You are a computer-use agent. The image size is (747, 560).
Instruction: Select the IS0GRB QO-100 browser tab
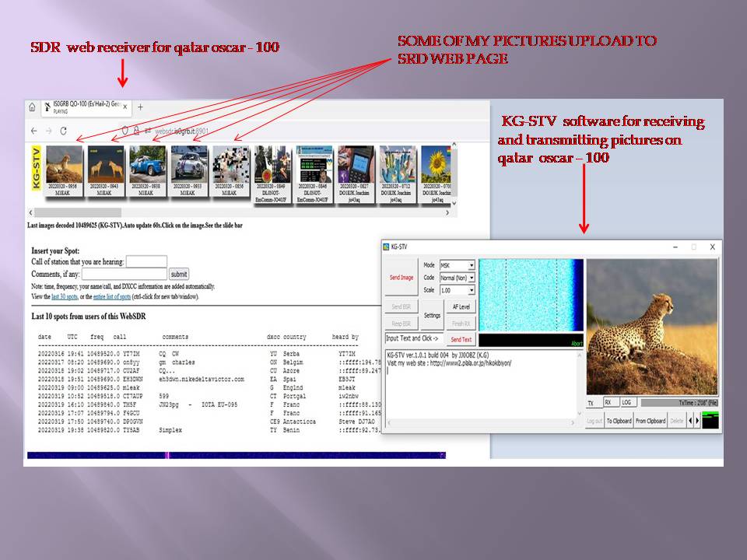tap(86, 107)
